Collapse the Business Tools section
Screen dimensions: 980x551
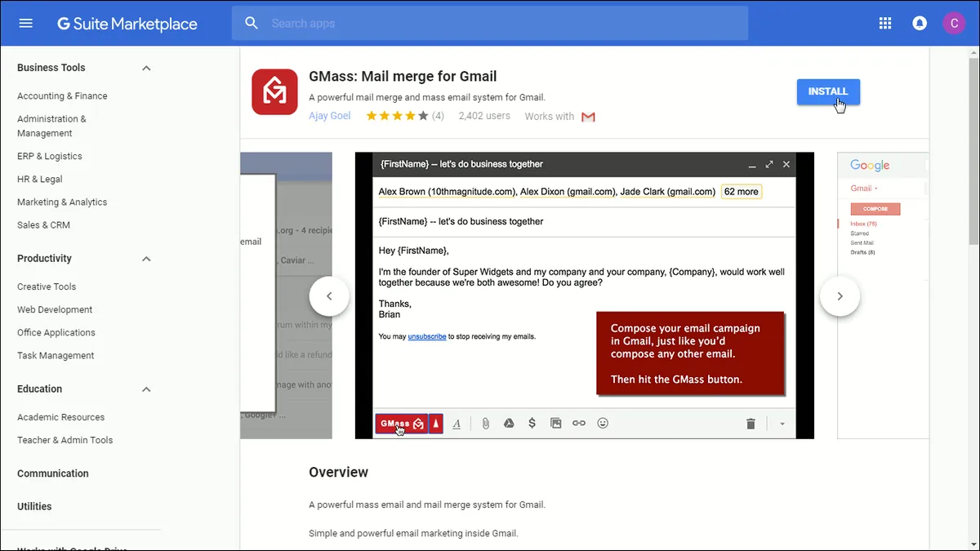[146, 68]
